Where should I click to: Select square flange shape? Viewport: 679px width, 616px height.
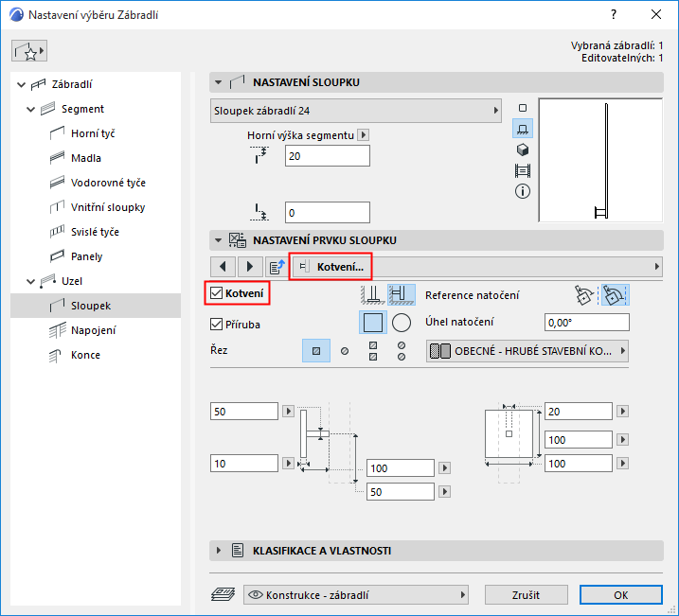pyautogui.click(x=373, y=323)
